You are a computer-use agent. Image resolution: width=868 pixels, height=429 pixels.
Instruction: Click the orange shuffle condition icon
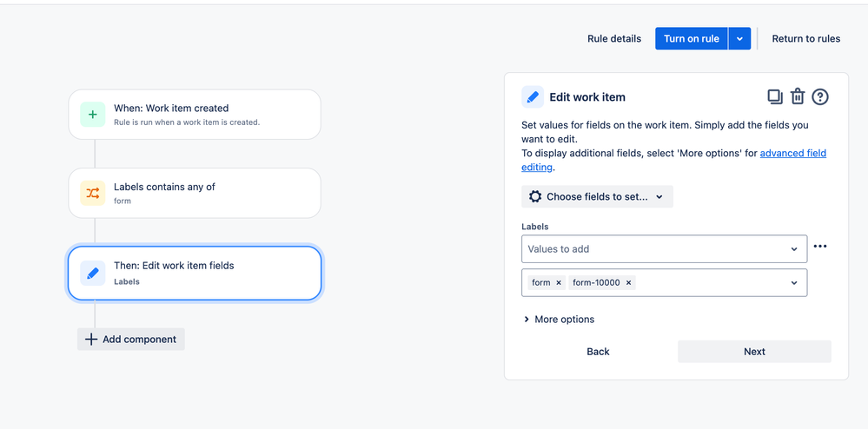pos(92,193)
